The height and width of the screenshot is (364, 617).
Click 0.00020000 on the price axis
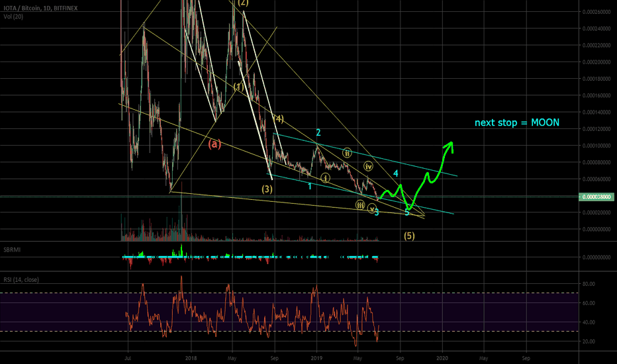pyautogui.click(x=596, y=62)
